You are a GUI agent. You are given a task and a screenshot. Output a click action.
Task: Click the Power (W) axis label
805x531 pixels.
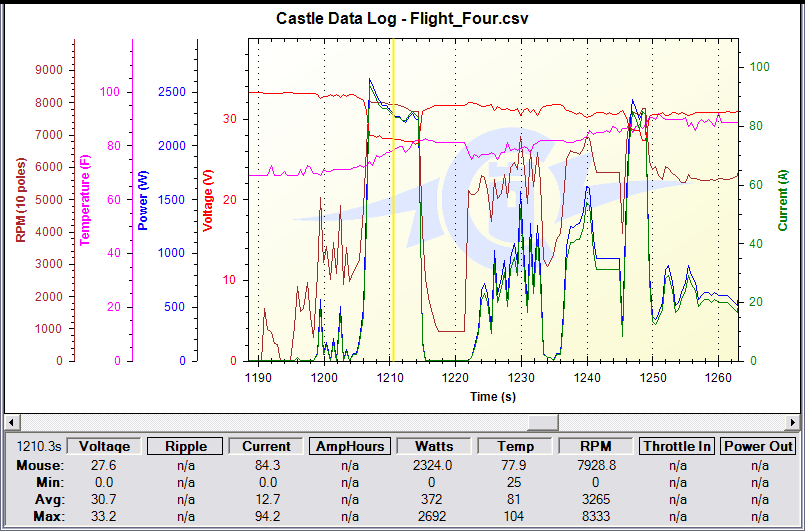point(143,200)
